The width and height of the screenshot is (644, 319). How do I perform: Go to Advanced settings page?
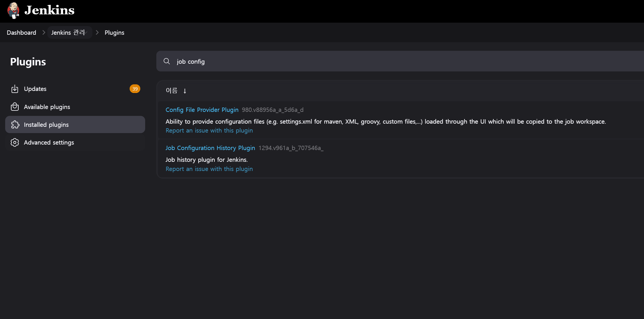(x=49, y=142)
